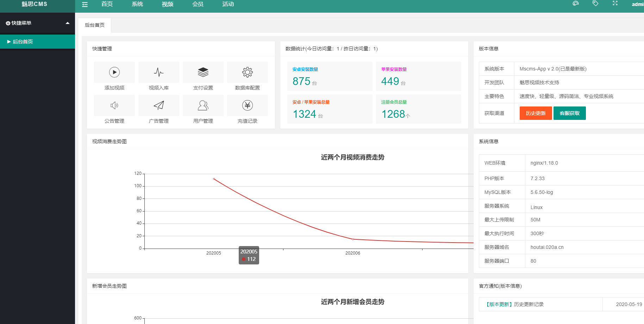Screen dimensions: 644x324
Task: Open the theme palette icon
Action: click(576, 3)
